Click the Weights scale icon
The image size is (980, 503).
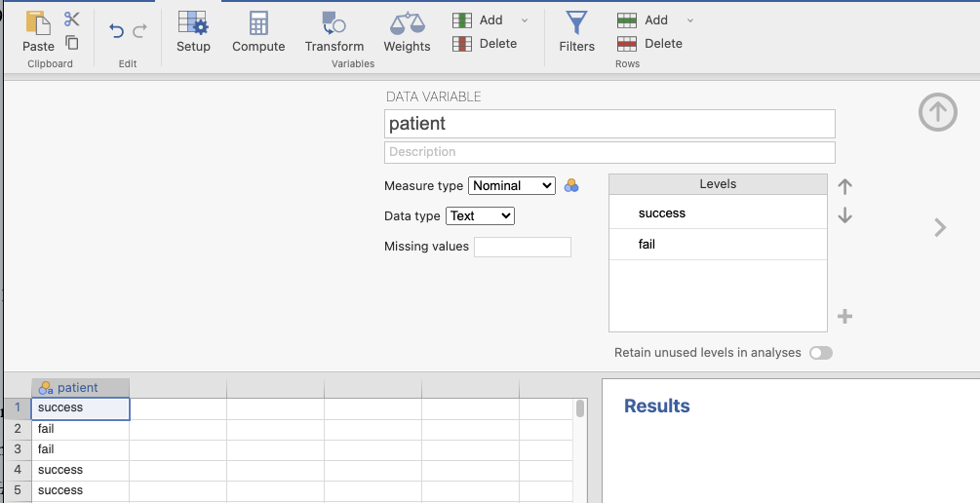407,31
